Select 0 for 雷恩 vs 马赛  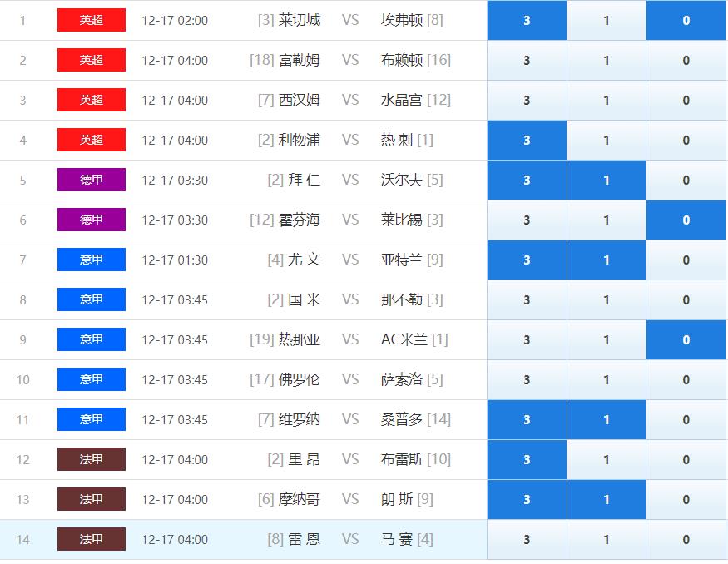pyautogui.click(x=686, y=539)
